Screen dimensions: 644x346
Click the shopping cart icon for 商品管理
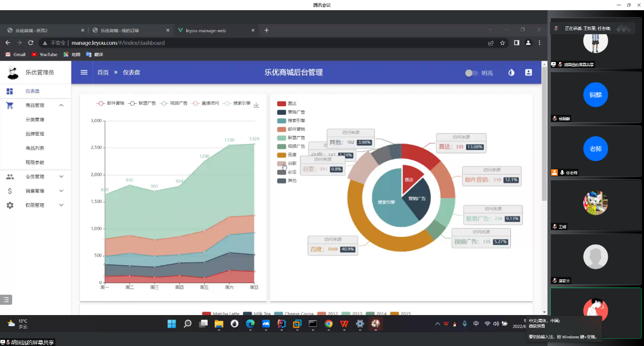[x=10, y=106]
